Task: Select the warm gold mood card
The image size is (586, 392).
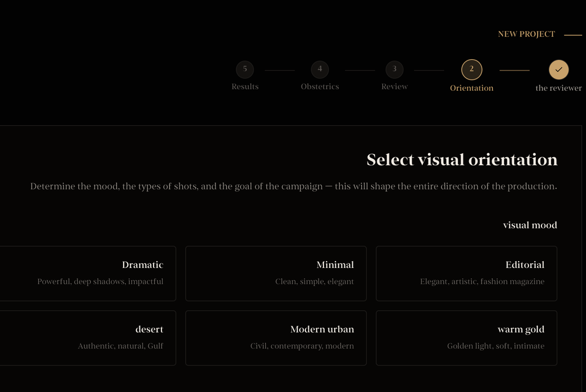Action: coord(466,337)
